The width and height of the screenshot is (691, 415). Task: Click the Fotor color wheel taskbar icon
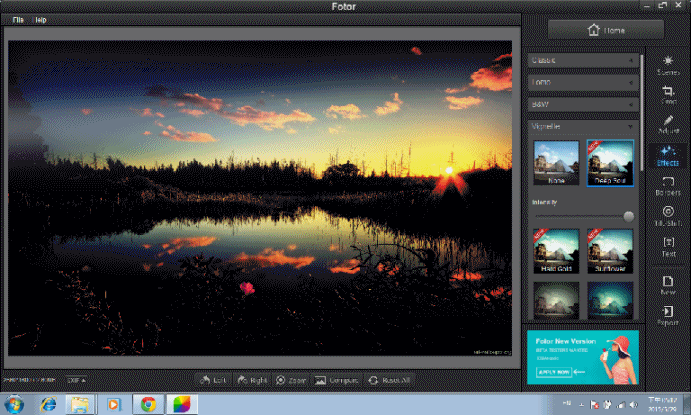(x=182, y=404)
